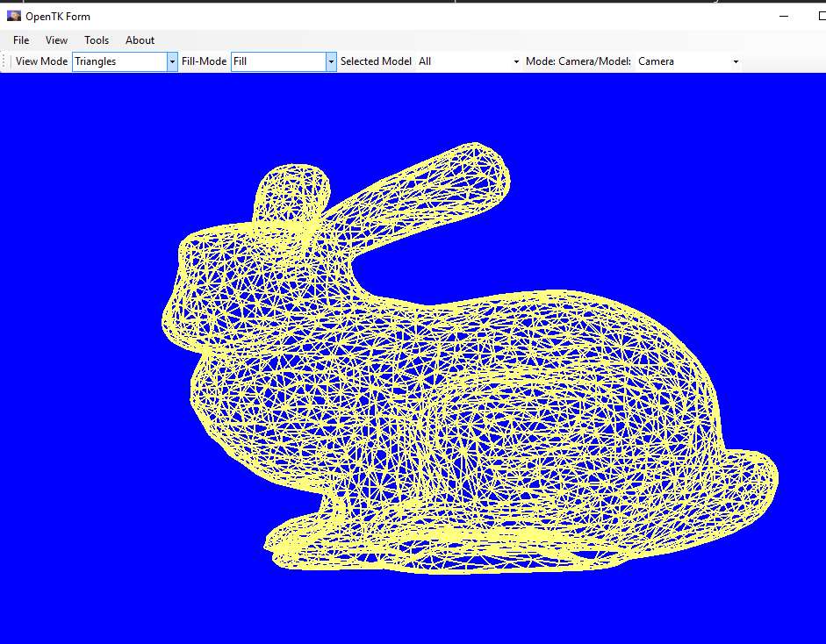Screen dimensions: 826x644
Task: Click the OpenTK Form window title
Action: (x=58, y=17)
